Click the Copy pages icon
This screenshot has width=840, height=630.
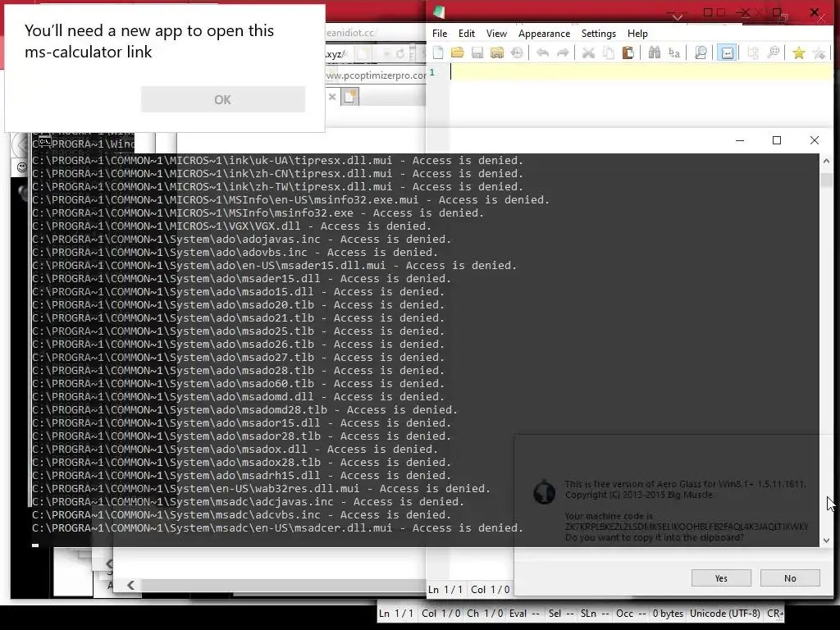point(608,52)
